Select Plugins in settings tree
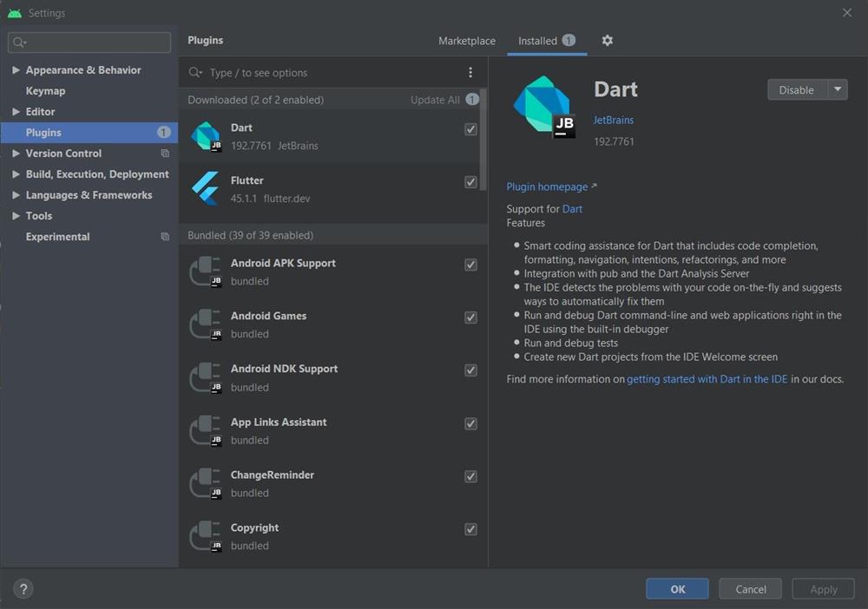This screenshot has height=609, width=868. 89,132
